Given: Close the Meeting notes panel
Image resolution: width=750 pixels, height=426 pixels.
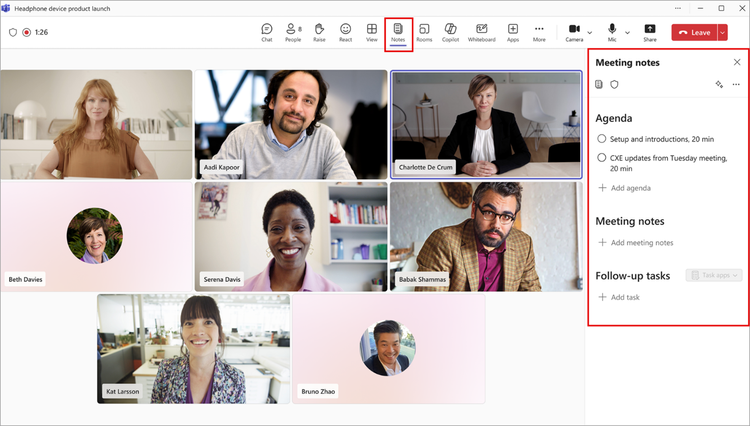Looking at the screenshot, I should pos(737,62).
